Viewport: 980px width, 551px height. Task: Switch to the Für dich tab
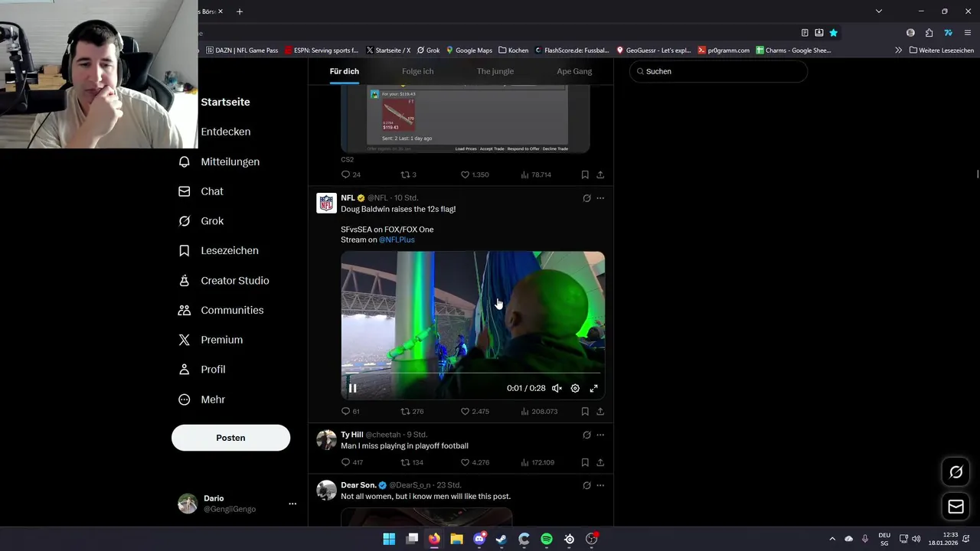345,71
